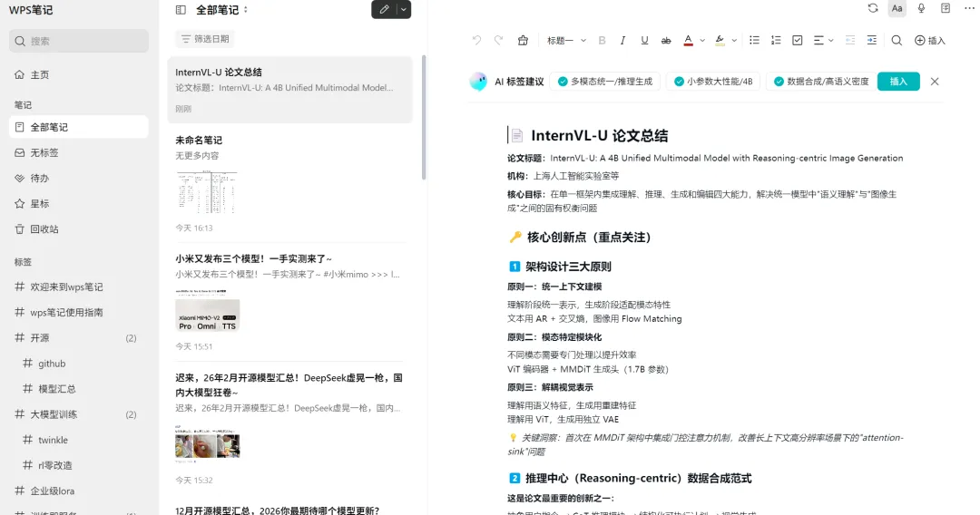Increase the paragraph indent

click(x=872, y=41)
